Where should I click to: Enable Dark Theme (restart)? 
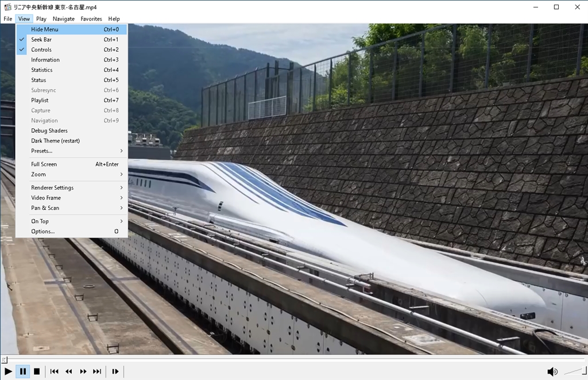pyautogui.click(x=72, y=141)
